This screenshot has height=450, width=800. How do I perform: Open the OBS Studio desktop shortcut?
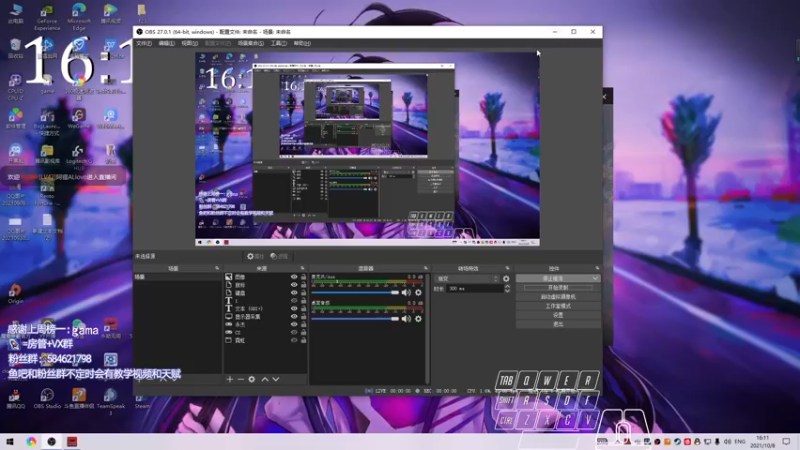(47, 398)
